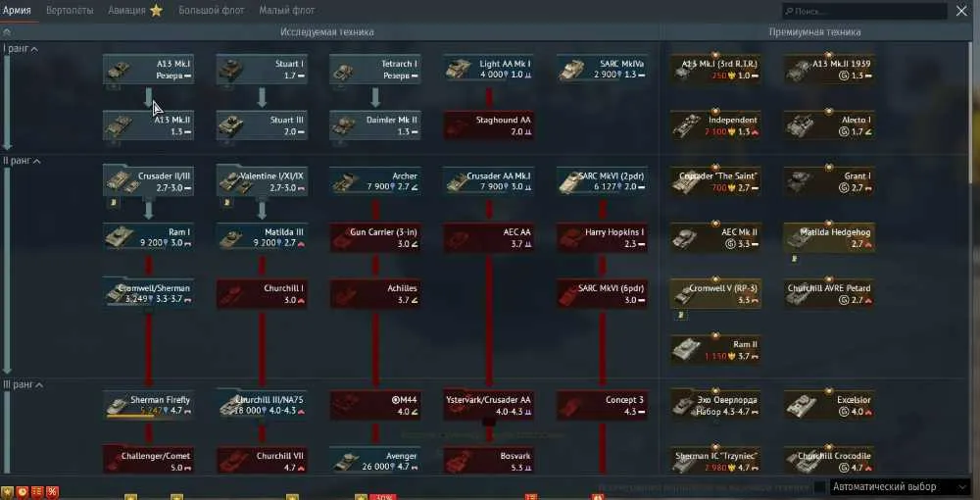Select the locked Churchill VII tank
Viewport: 980px width, 500px height.
(262, 461)
